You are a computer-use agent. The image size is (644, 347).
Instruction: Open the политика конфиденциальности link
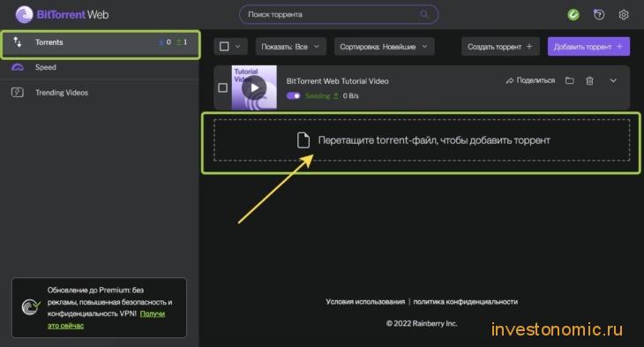tap(465, 301)
